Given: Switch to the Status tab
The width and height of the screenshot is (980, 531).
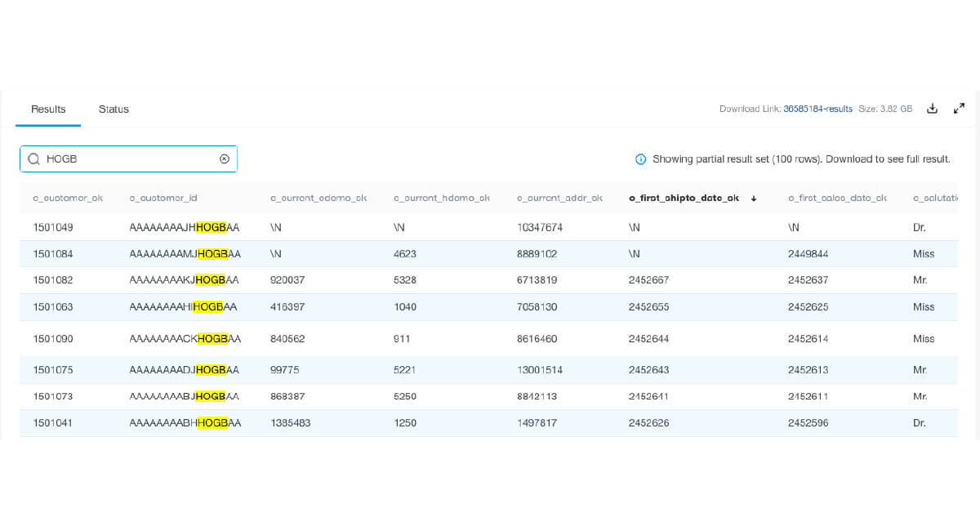Looking at the screenshot, I should click(x=113, y=109).
